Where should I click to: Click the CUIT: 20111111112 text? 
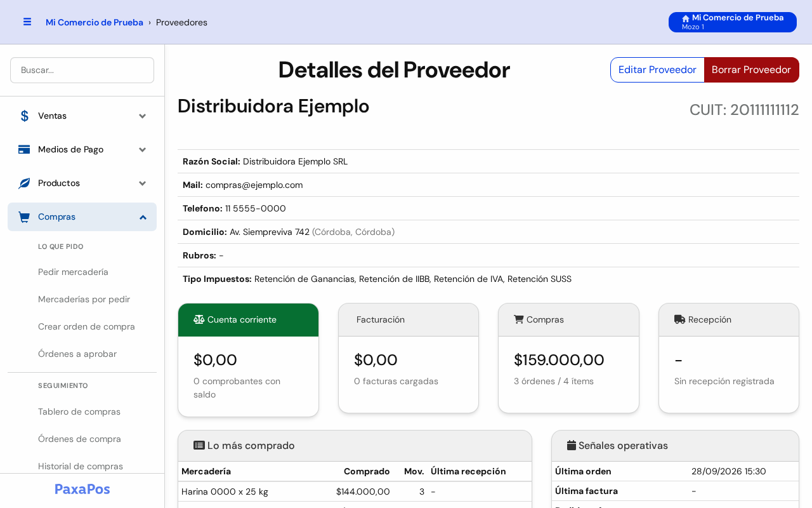click(744, 110)
